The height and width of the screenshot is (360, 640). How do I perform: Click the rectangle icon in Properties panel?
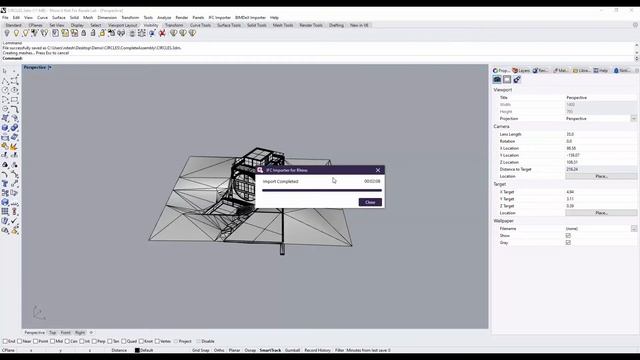[x=507, y=80]
